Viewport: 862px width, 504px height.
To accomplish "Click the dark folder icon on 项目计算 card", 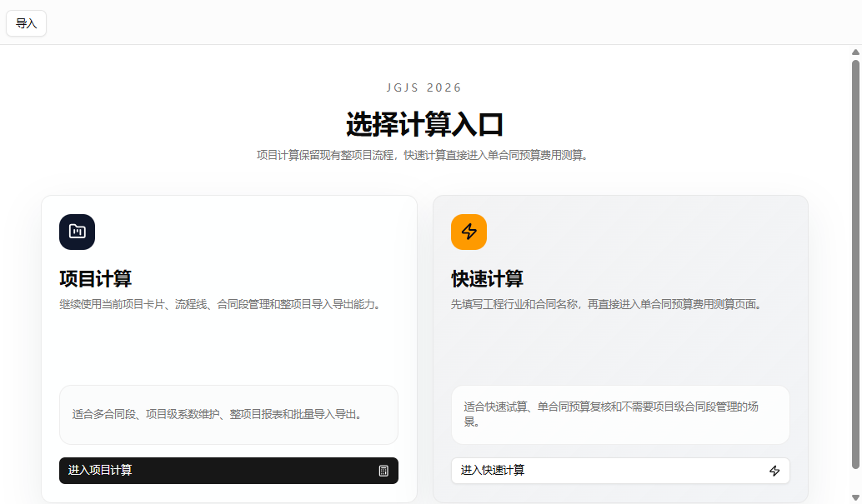I will pos(77,232).
